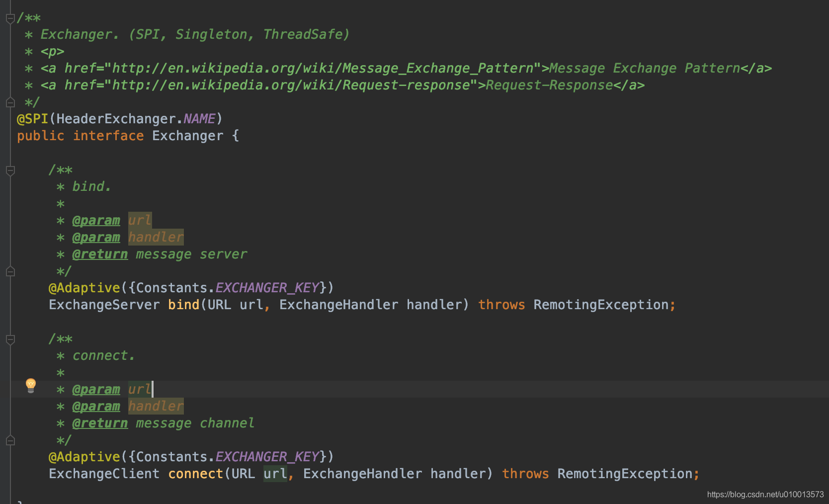Click fold end marker of class Javadoc
The image size is (829, 504).
[10, 102]
